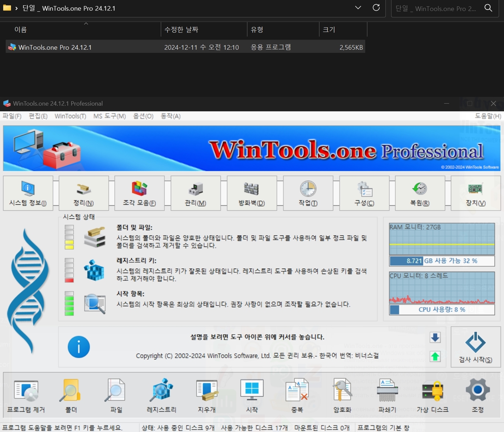Launch the 조정 tweaker tool
This screenshot has height=432, width=504.
point(478,396)
